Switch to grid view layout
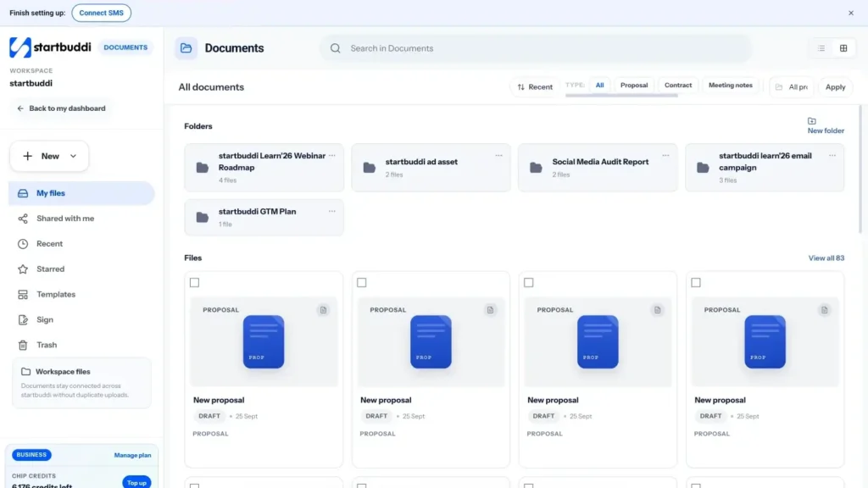The image size is (868, 488). point(843,48)
